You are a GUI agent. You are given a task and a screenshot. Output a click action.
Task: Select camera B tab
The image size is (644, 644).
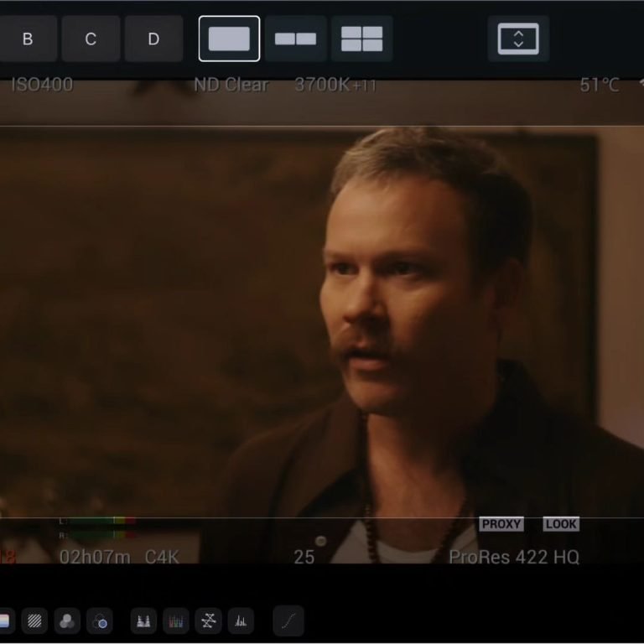point(28,39)
